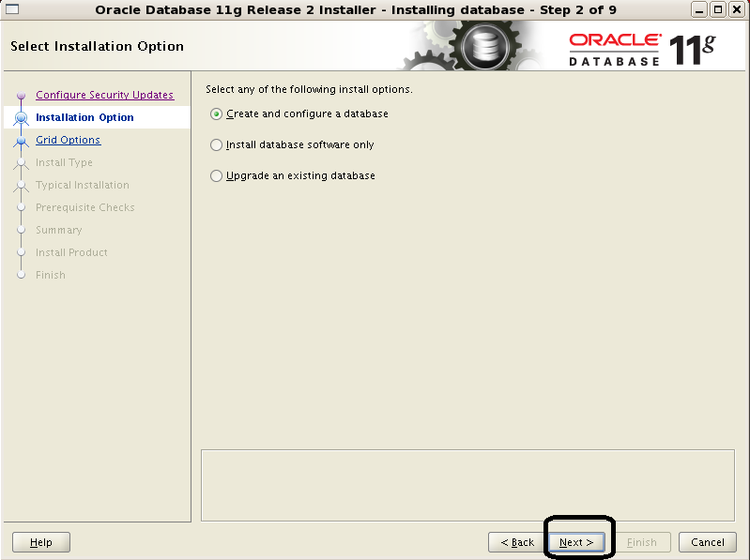Cancel the installation
Image resolution: width=750 pixels, height=560 pixels.
[707, 542]
